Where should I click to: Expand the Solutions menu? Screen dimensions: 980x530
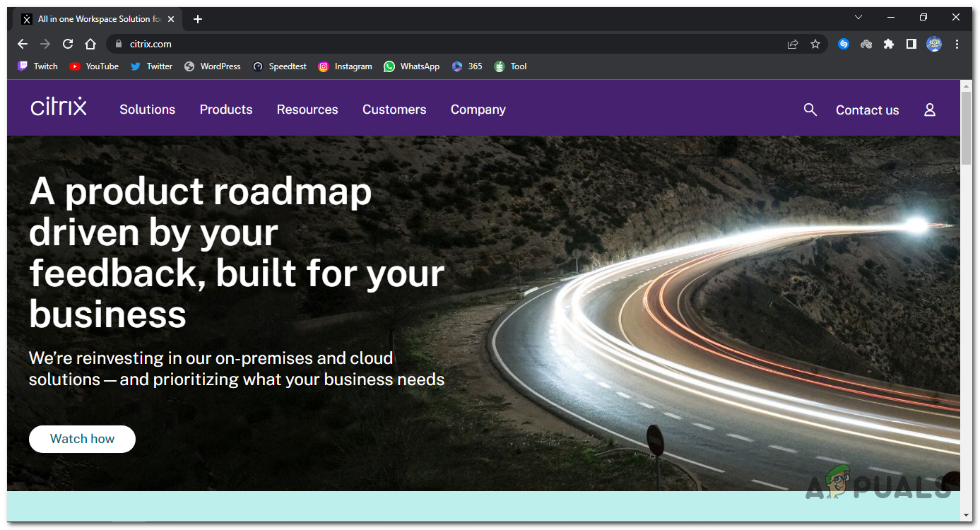(147, 110)
